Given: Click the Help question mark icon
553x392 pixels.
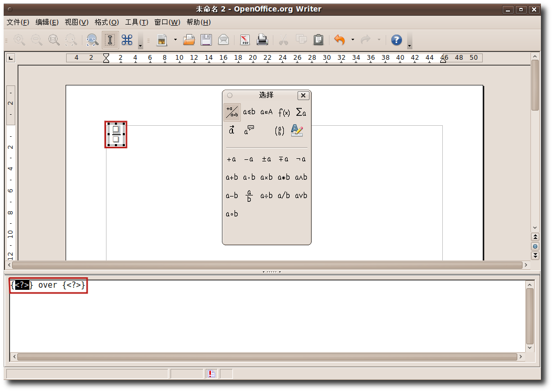Looking at the screenshot, I should tap(397, 40).
